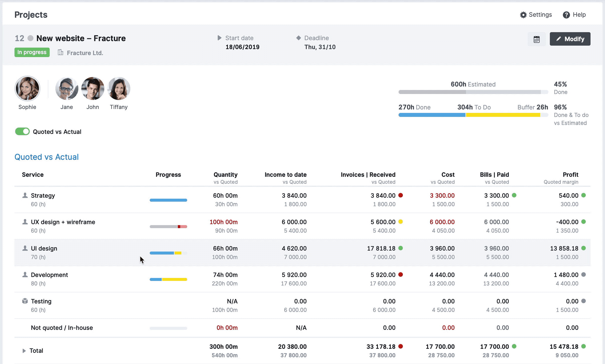Click the red dot next to Total 33 178.18

point(401,346)
